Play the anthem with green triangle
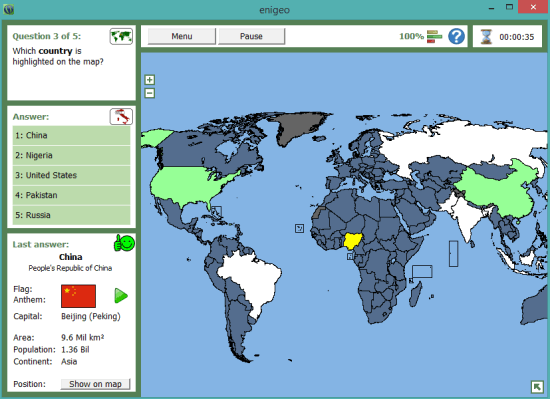The width and height of the screenshot is (550, 399). tap(121, 296)
